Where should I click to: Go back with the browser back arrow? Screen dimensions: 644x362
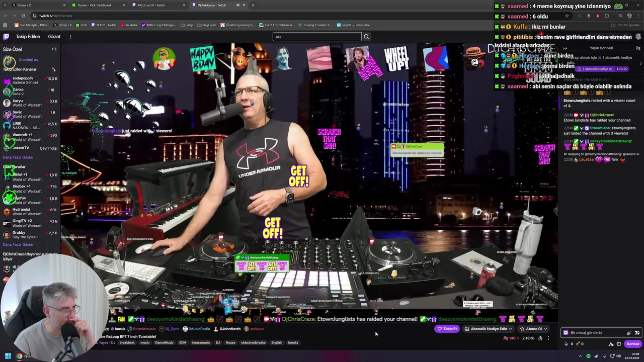pyautogui.click(x=6, y=16)
